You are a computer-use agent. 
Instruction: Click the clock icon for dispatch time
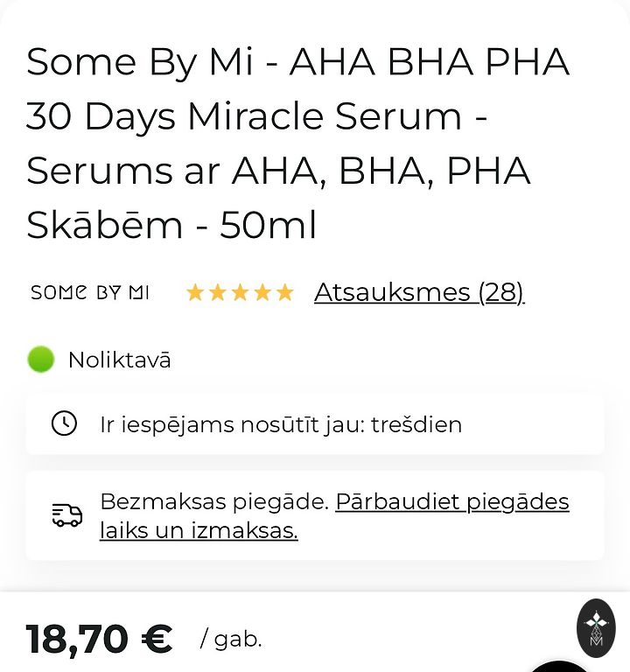(64, 424)
